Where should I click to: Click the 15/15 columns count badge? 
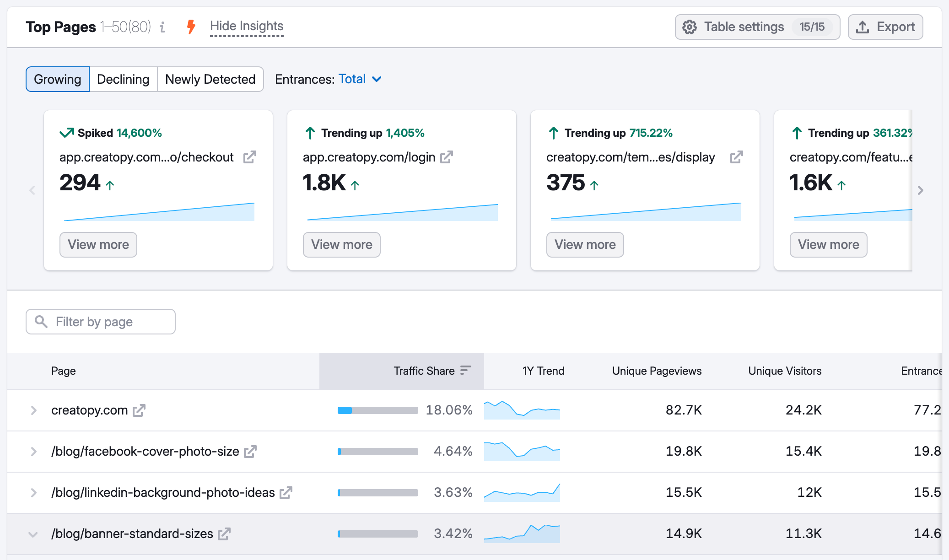coord(812,27)
